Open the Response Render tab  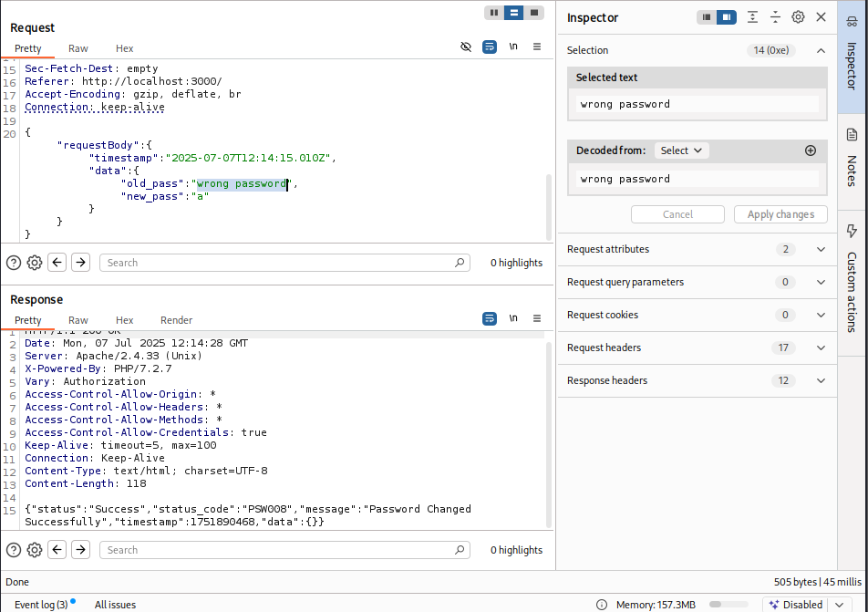point(177,320)
